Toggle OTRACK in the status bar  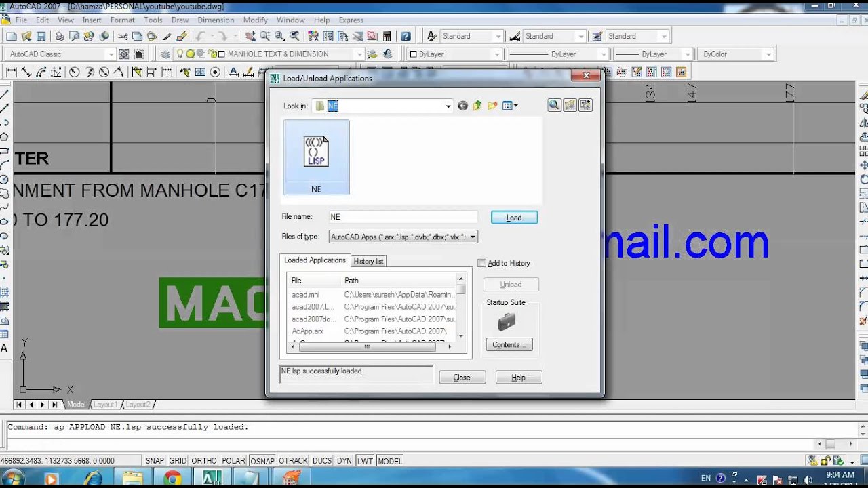[294, 461]
